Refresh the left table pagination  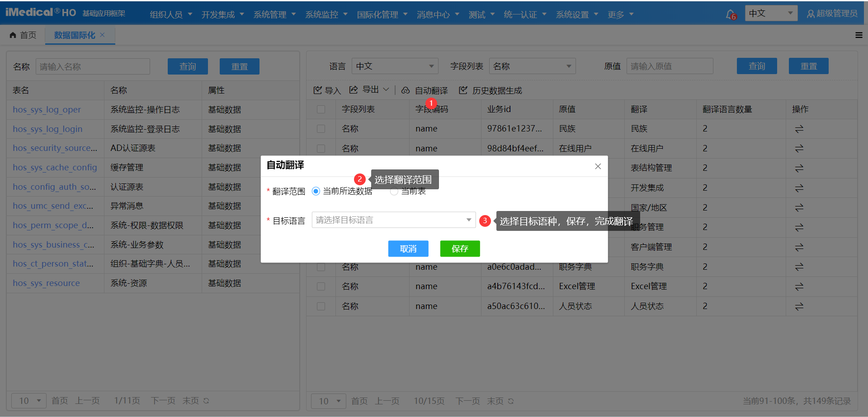click(206, 401)
